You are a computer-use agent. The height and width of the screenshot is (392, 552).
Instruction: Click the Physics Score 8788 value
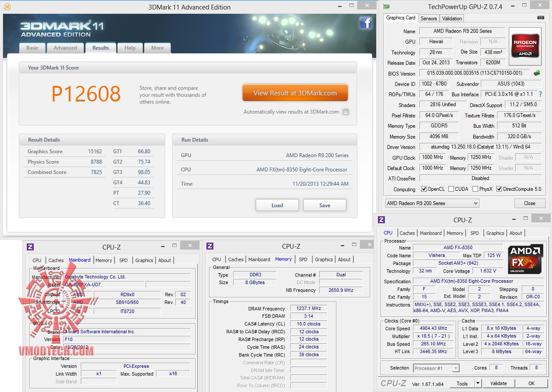pyautogui.click(x=96, y=162)
